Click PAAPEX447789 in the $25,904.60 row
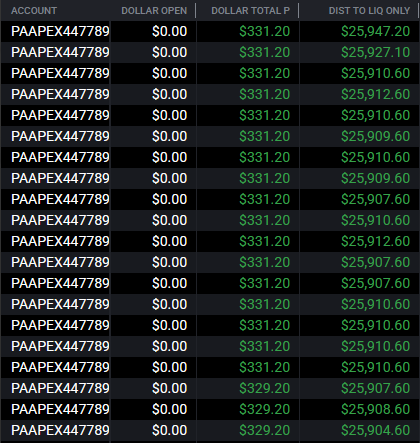The height and width of the screenshot is (443, 420). (x=60, y=430)
